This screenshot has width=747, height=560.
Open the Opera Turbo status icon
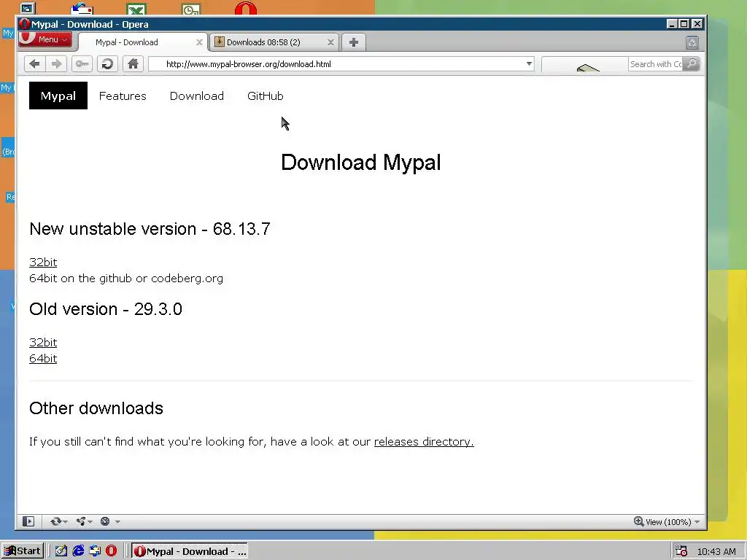(105, 521)
